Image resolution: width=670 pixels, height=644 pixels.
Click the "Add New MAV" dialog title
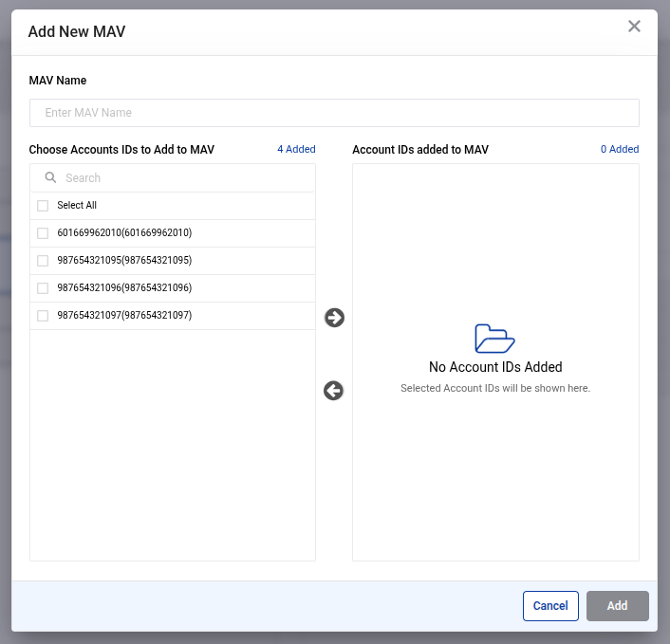click(77, 31)
